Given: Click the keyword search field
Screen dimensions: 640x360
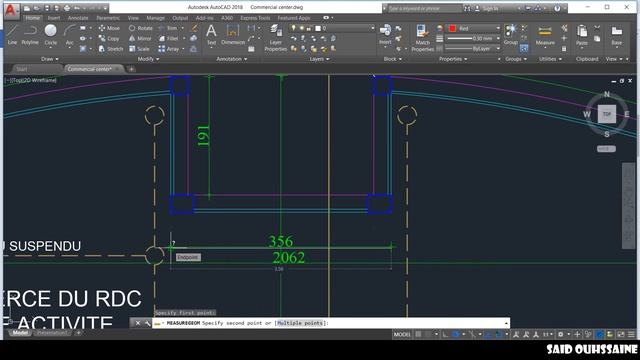Looking at the screenshot, I should coord(424,8).
